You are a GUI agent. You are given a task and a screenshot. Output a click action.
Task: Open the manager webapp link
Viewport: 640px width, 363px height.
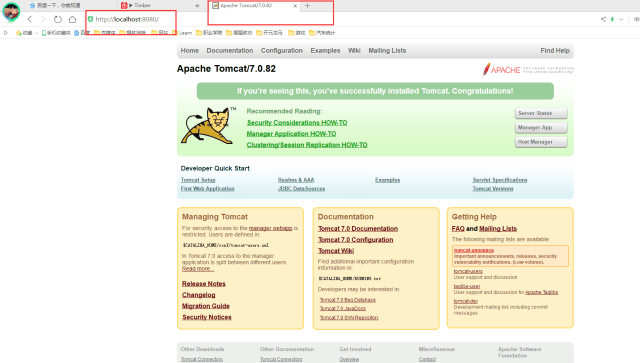[x=271, y=228]
